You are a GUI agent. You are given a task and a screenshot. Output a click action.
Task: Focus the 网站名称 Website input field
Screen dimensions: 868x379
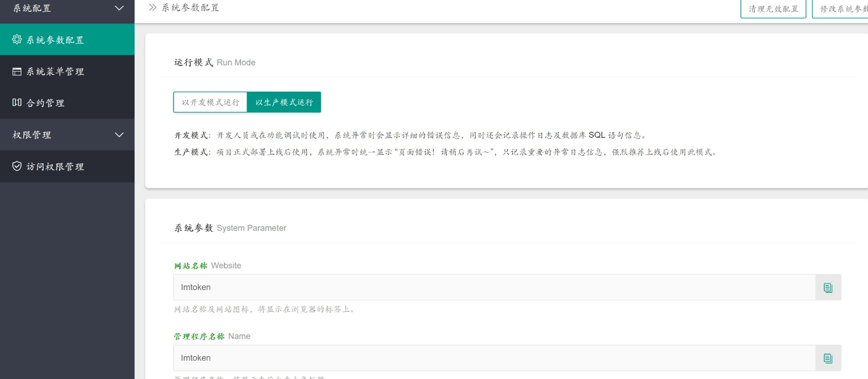coord(494,287)
